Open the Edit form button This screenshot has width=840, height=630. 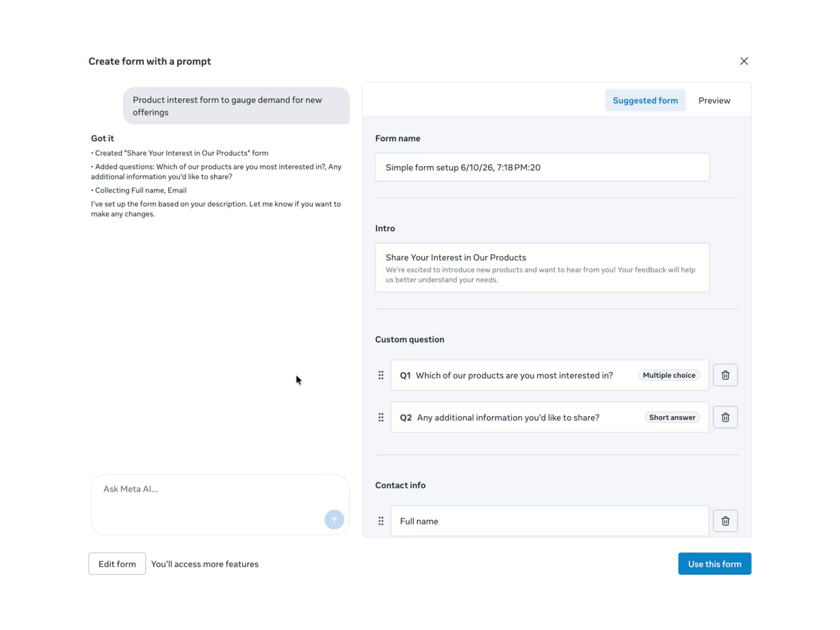click(x=117, y=564)
